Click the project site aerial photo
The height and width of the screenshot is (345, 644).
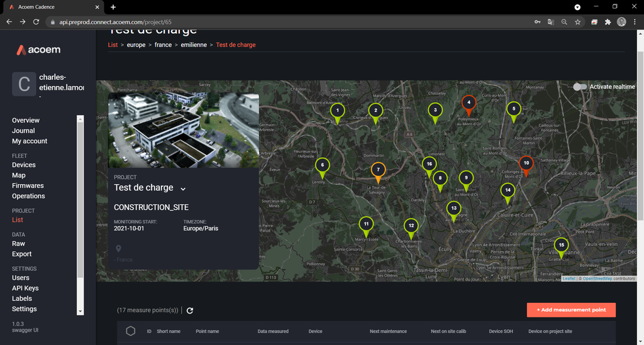coord(184,131)
